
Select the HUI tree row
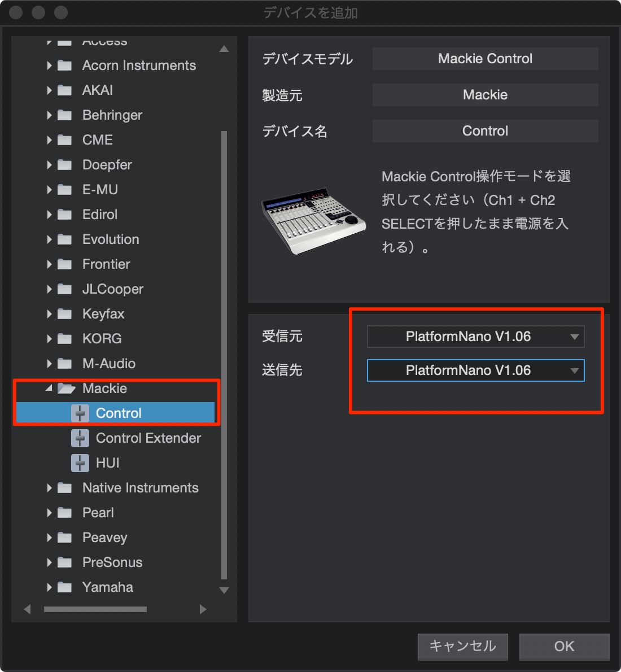click(115, 463)
